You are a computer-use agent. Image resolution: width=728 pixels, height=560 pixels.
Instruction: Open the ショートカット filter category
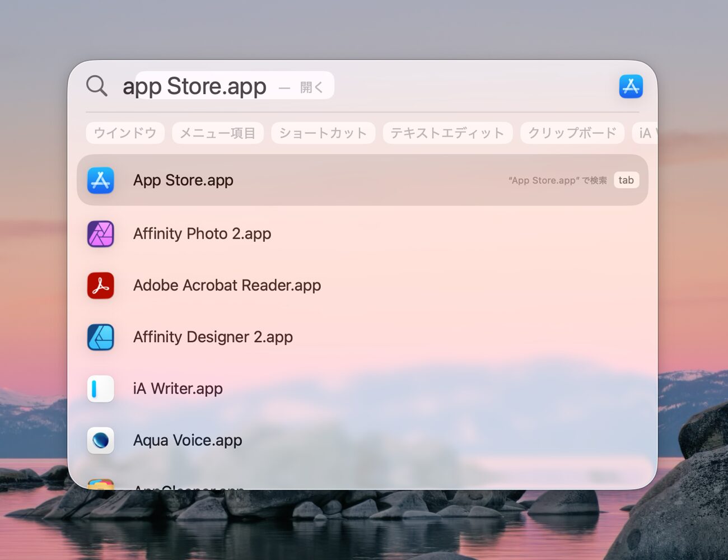[323, 133]
